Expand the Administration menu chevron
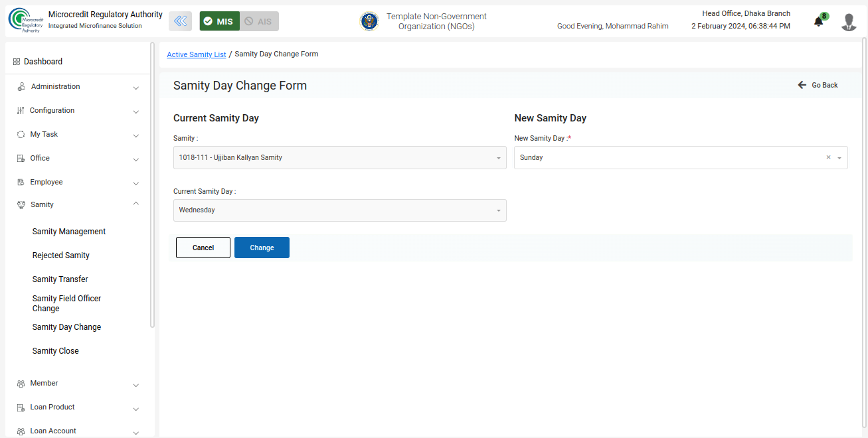The height and width of the screenshot is (438, 868). point(136,88)
